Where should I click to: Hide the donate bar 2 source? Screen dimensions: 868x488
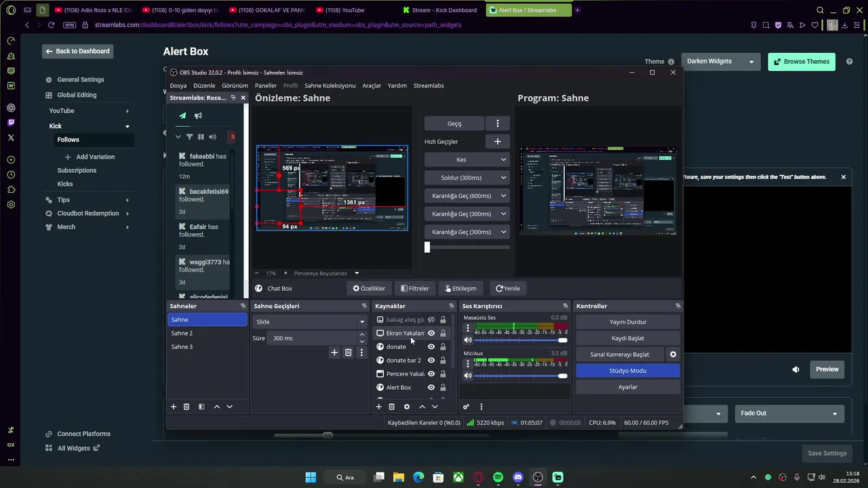pyautogui.click(x=431, y=361)
